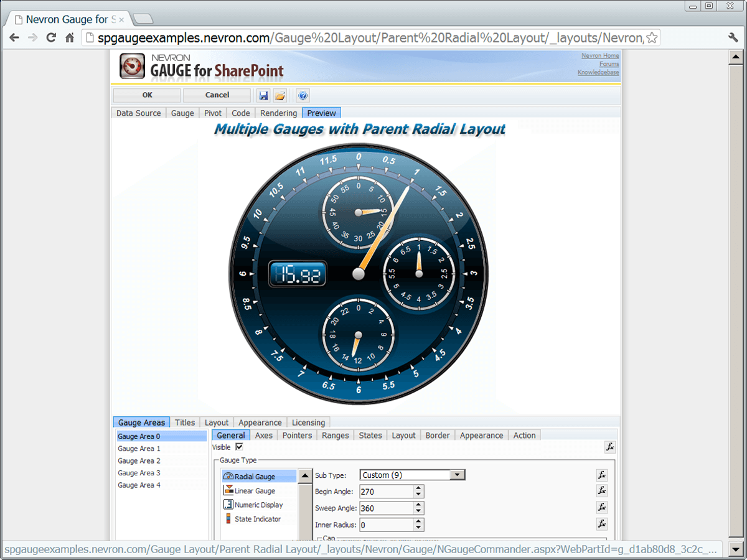Switch to the Licensing tab
The width and height of the screenshot is (747, 560).
click(x=309, y=422)
